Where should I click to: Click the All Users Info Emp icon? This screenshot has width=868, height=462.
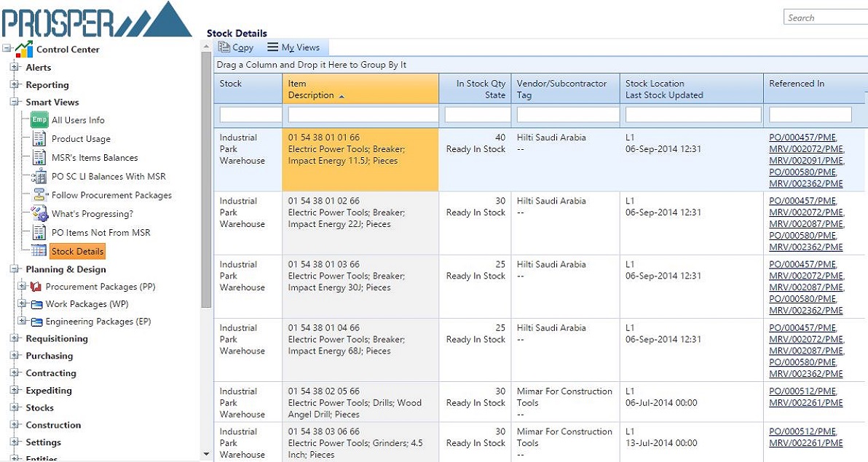coord(39,119)
